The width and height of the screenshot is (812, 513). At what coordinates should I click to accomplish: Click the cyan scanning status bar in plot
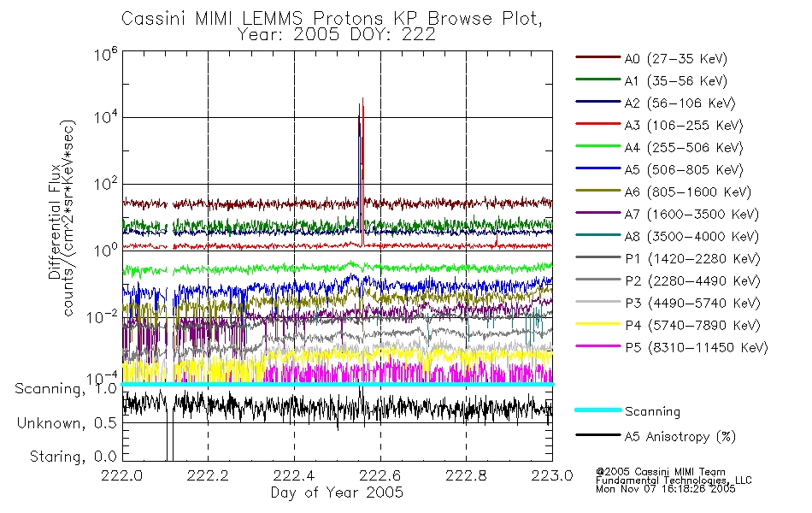tap(337, 384)
